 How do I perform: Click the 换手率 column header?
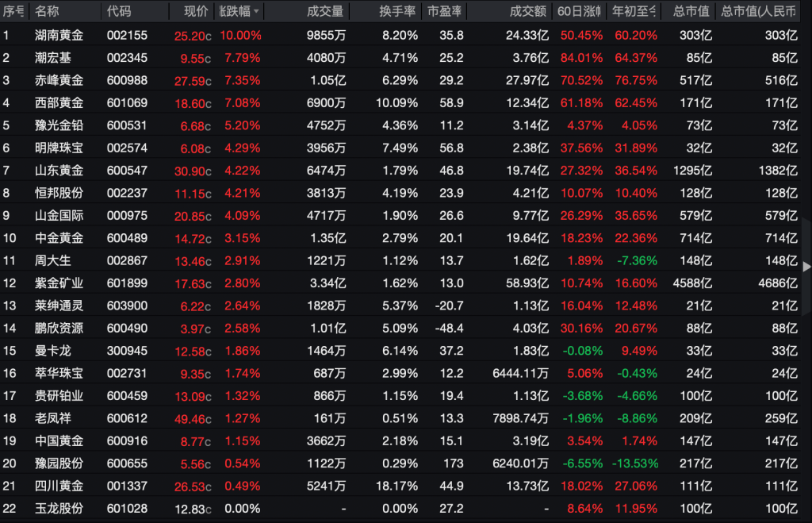coord(398,12)
